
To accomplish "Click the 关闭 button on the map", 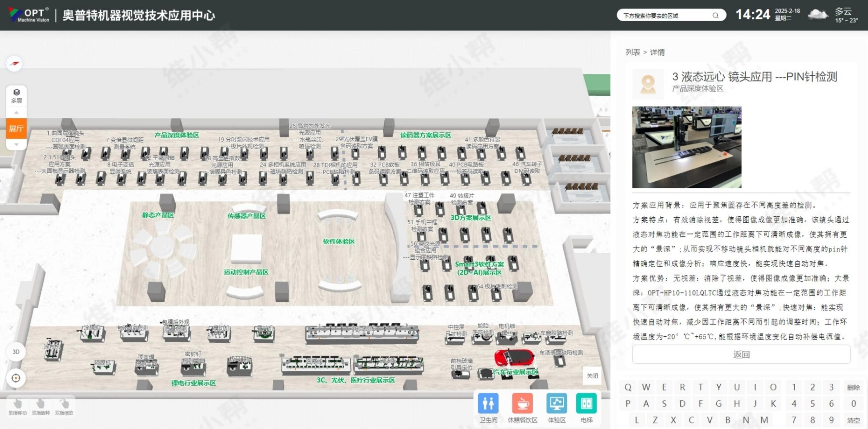I will click(592, 376).
